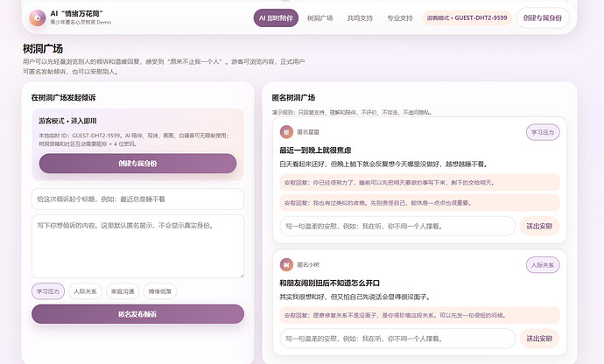Click 送出安慰 on the second post
604x364 pixels.
click(x=539, y=339)
